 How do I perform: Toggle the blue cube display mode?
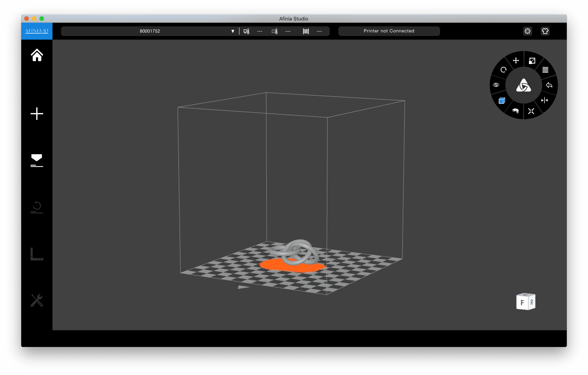coord(502,101)
